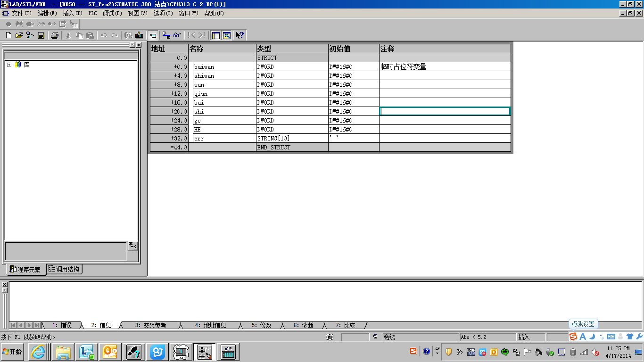Click the Redo arrow icon
Screen dimensions: 644x362
click(x=115, y=35)
